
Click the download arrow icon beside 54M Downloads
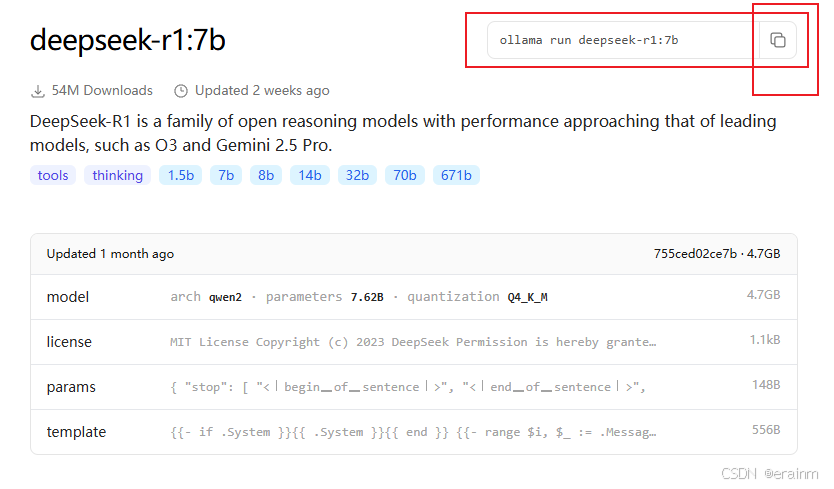tap(37, 91)
